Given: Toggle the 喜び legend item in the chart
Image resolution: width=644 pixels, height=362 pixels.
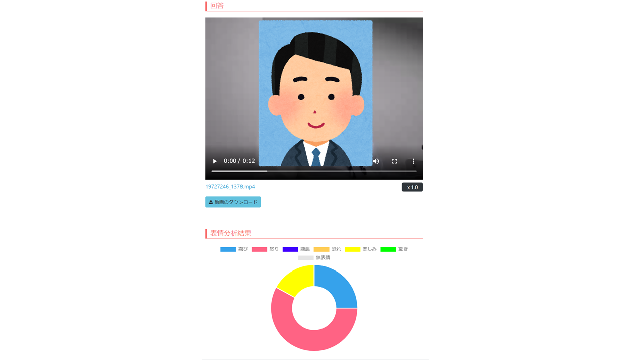Looking at the screenshot, I should [x=234, y=249].
